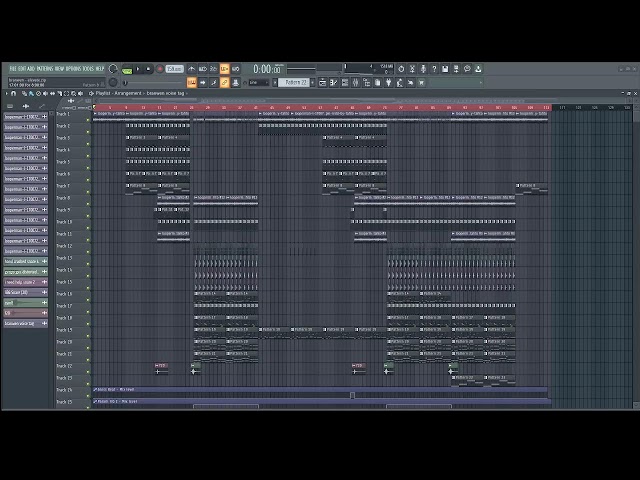
Task: Open the ADD menu
Action: [31, 69]
